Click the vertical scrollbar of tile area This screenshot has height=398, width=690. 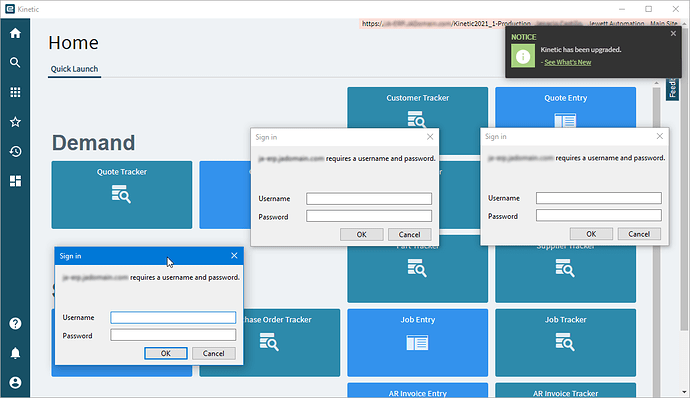656,238
